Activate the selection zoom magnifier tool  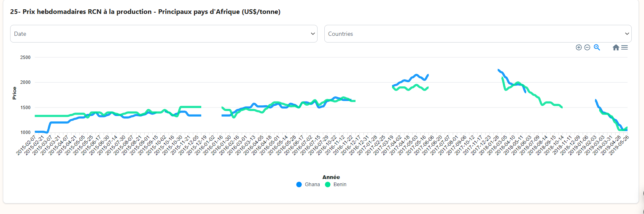point(597,48)
